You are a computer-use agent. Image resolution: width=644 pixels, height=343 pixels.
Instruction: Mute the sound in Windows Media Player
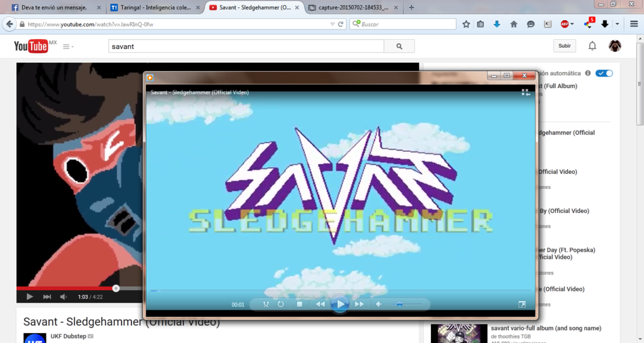379,304
